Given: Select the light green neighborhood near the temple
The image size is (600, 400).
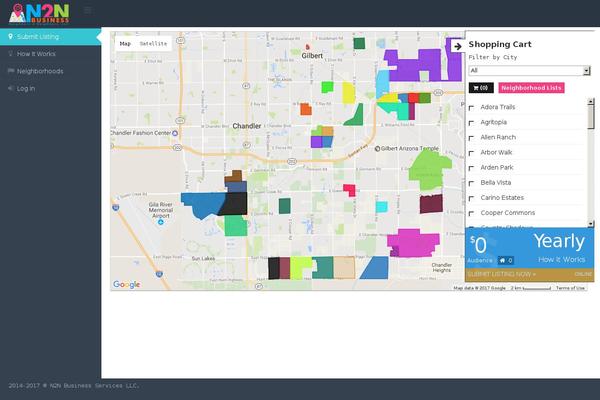Looking at the screenshot, I should [x=429, y=170].
